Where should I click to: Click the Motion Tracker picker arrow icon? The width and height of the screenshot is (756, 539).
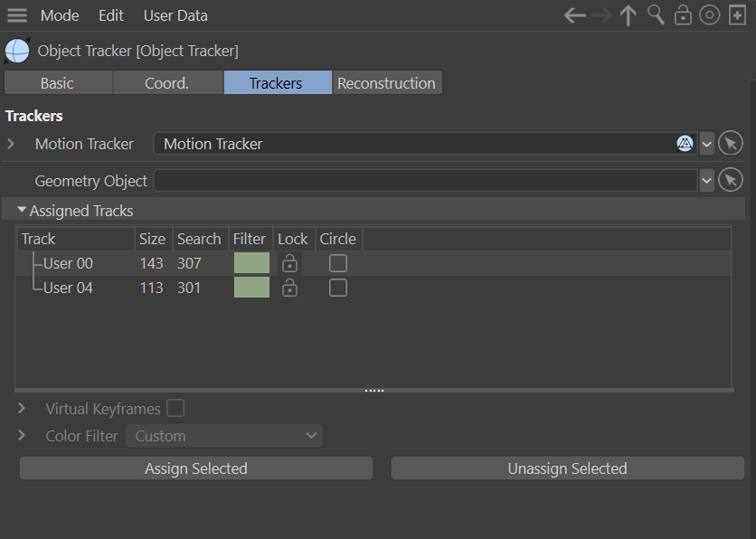click(731, 144)
